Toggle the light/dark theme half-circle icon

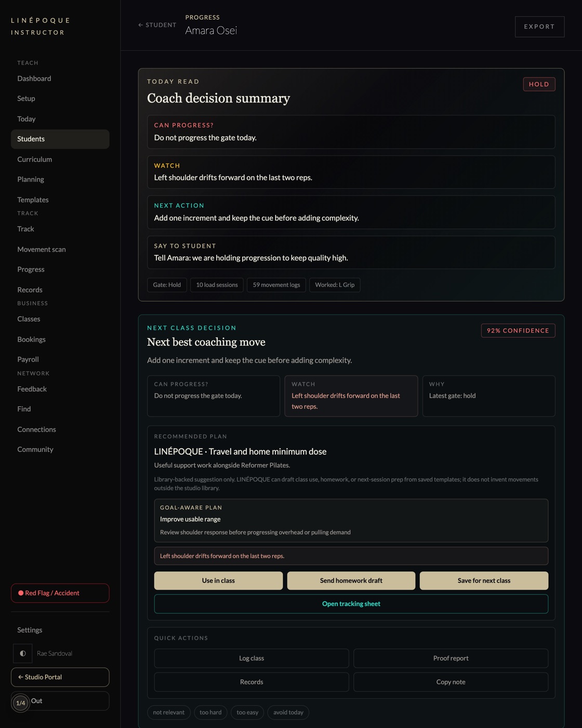23,654
